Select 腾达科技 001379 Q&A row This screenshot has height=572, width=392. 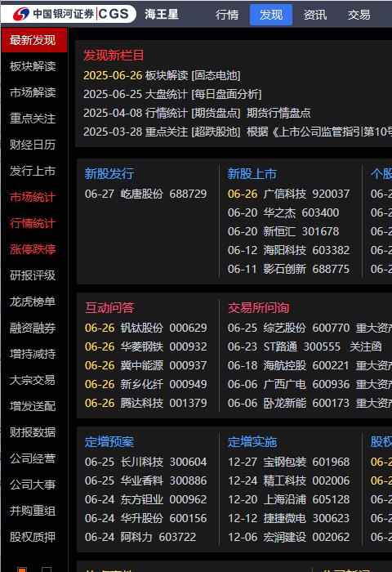pos(146,403)
